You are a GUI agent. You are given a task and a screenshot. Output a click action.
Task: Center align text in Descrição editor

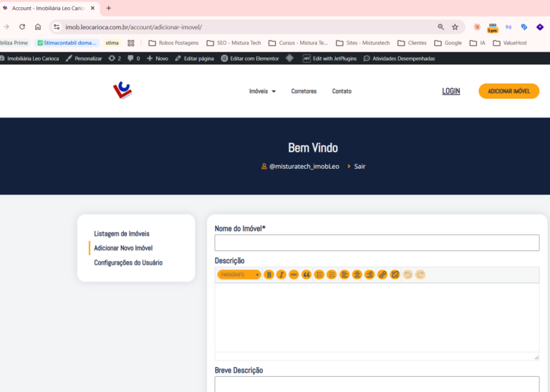click(x=357, y=275)
